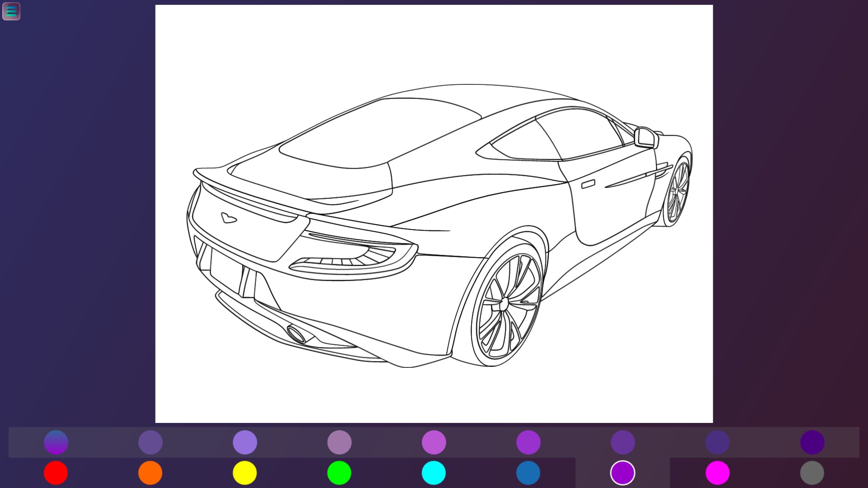Pick the cyan color swatch
The height and width of the screenshot is (488, 868).
[x=434, y=473]
